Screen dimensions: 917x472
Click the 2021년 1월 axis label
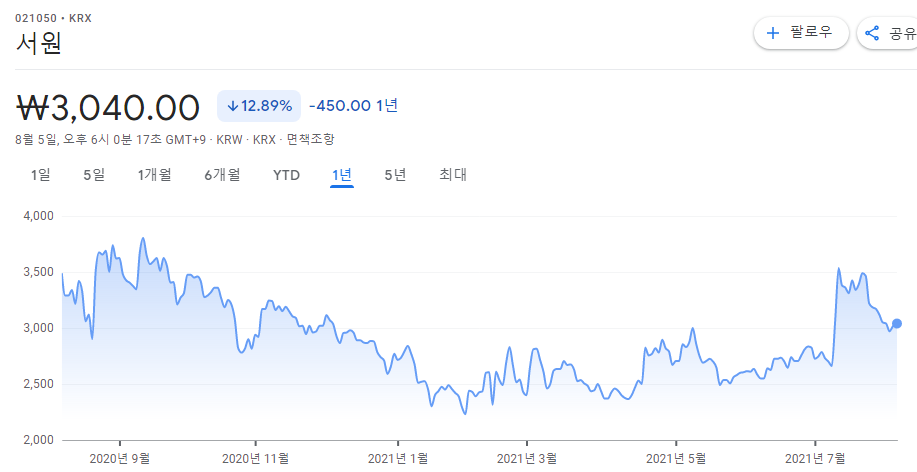(x=398, y=458)
